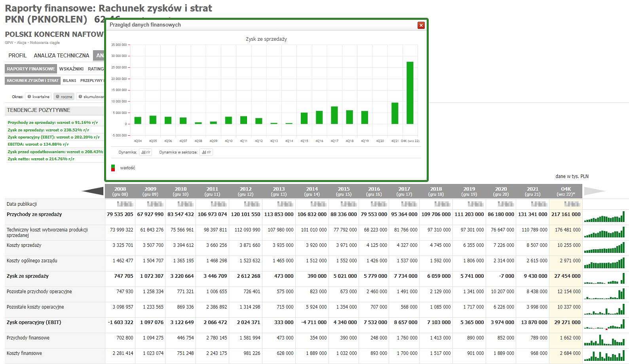Click the 217 161 000 revenue cell
This screenshot has height=364, width=629.
(566, 214)
